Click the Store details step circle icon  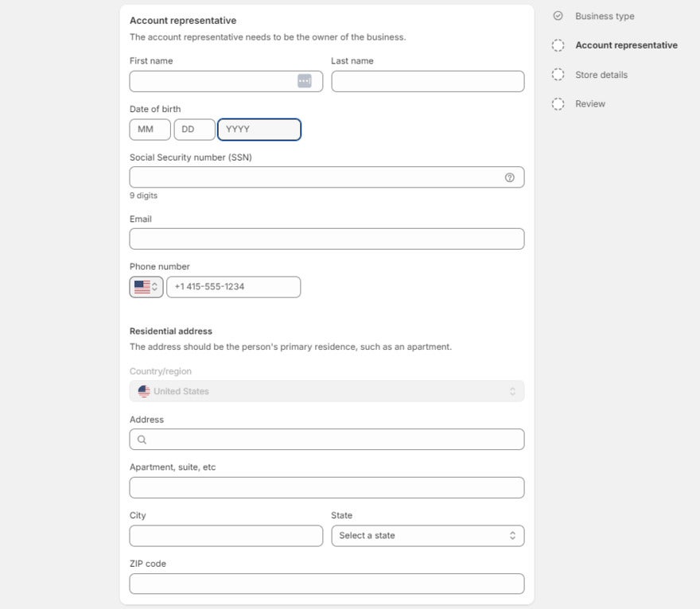tap(558, 74)
